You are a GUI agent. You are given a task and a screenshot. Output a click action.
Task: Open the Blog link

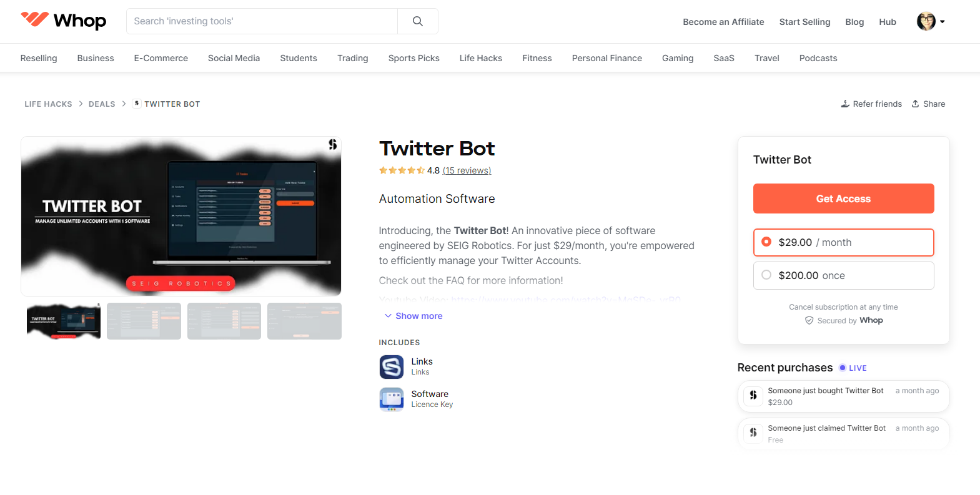click(854, 22)
